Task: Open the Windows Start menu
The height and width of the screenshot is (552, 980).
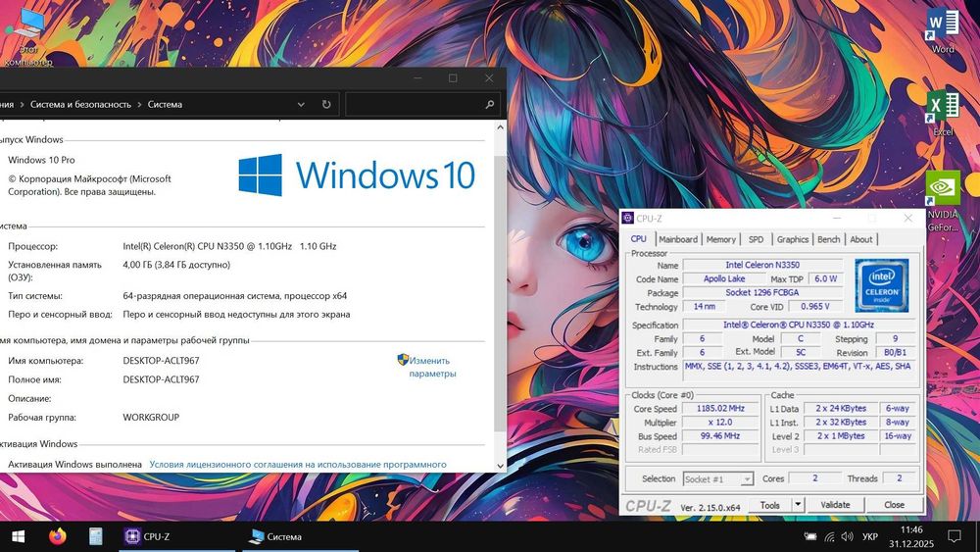Action: (18, 536)
